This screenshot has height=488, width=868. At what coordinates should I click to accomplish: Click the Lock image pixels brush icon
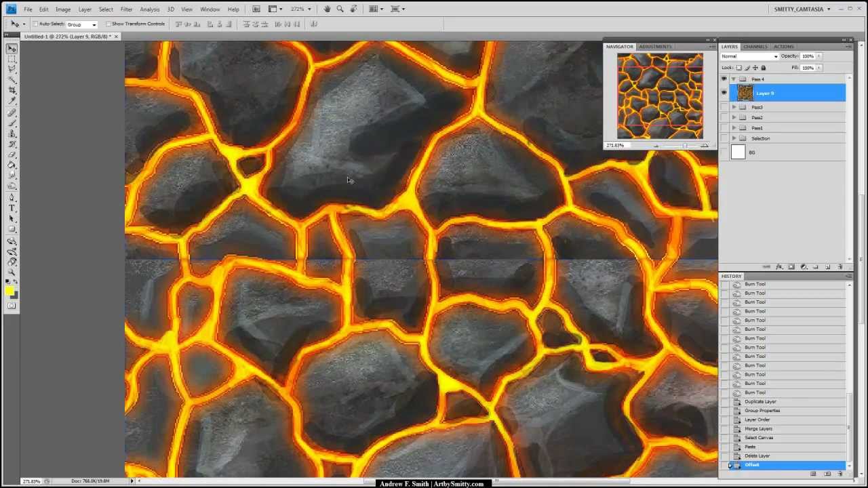point(747,68)
